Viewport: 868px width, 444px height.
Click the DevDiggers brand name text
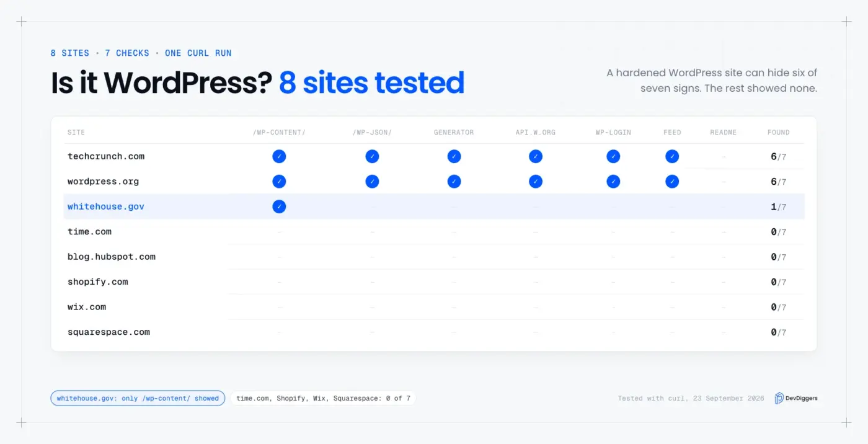tap(803, 398)
